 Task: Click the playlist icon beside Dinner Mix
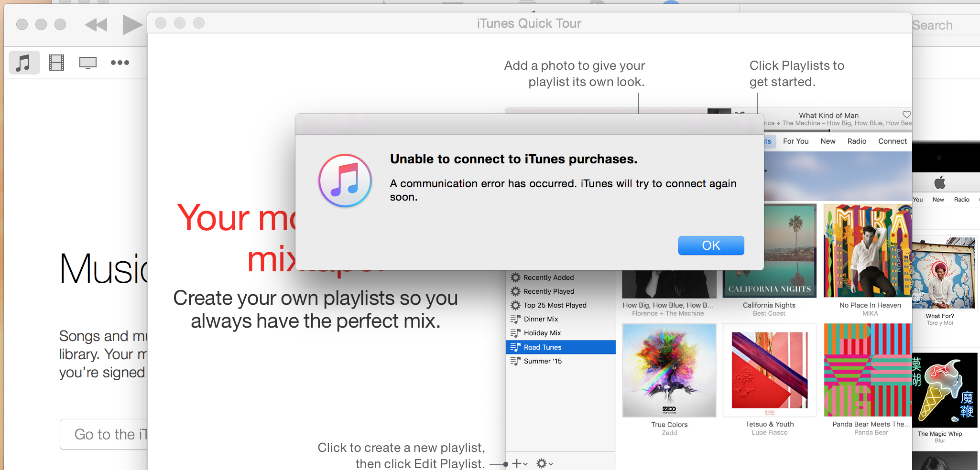515,319
